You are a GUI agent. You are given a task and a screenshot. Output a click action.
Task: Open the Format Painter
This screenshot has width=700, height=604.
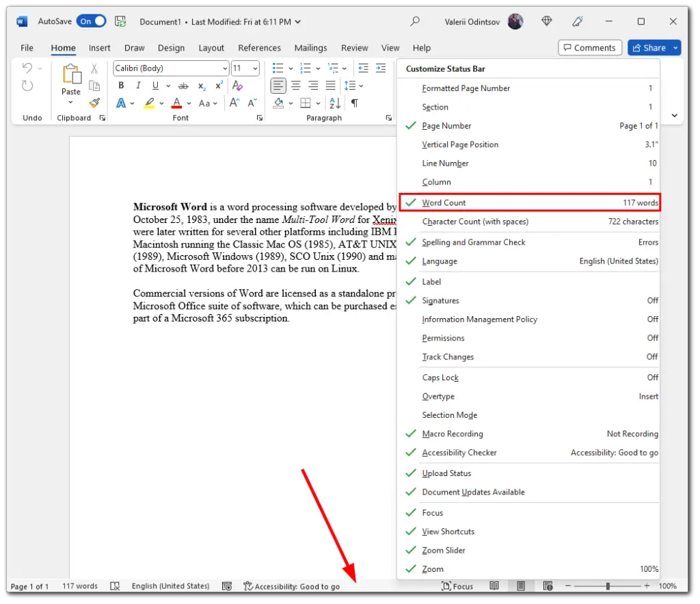pyautogui.click(x=94, y=103)
